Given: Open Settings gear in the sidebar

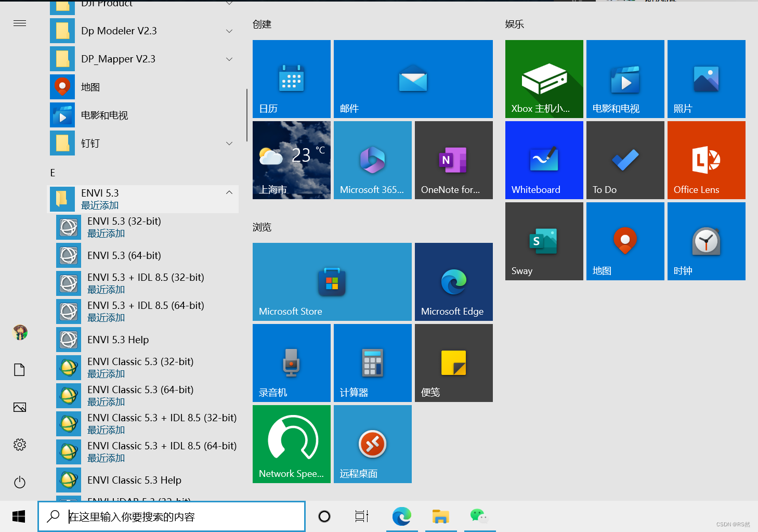Looking at the screenshot, I should [20, 445].
